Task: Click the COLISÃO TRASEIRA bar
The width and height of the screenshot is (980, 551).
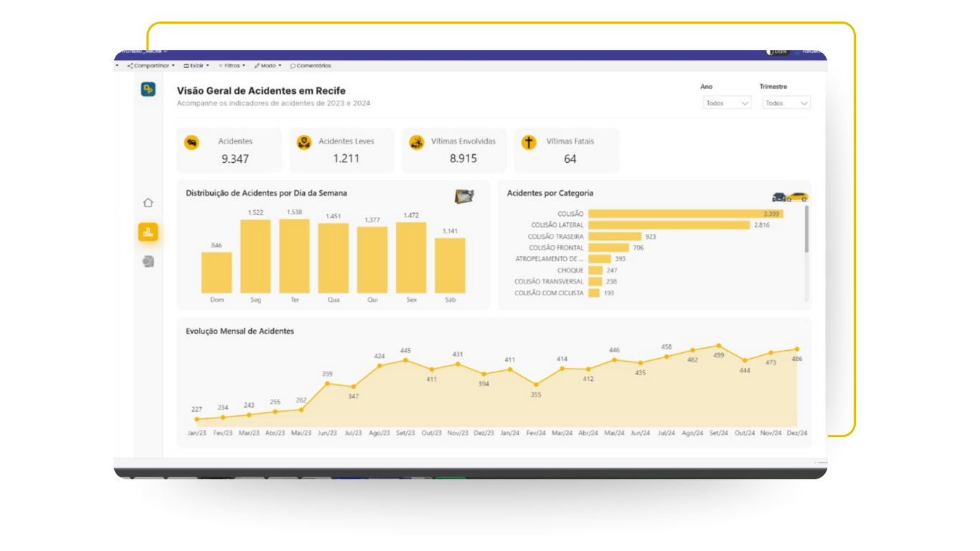Action: (x=615, y=236)
